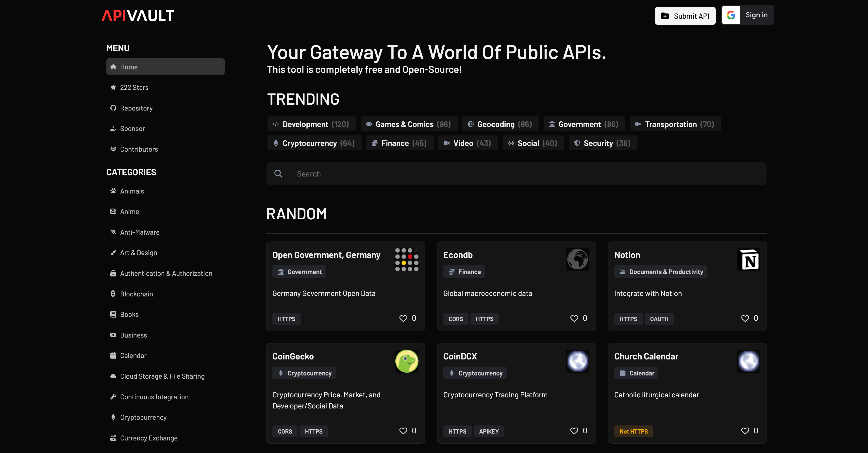Click the lock icon for Authentication & Authorization
The width and height of the screenshot is (868, 453).
tap(113, 273)
